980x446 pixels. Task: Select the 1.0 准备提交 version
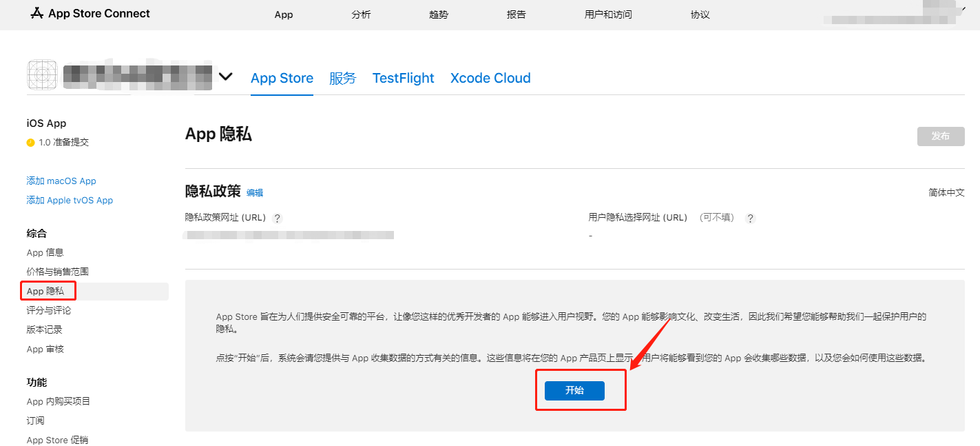click(63, 143)
